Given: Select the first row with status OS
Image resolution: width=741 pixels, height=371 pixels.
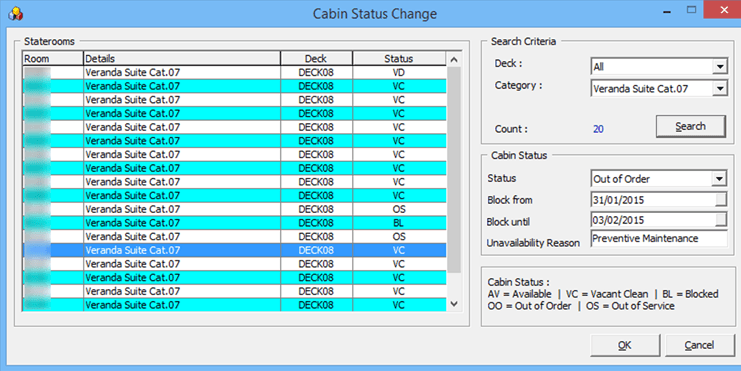Looking at the screenshot, I should click(234, 209).
